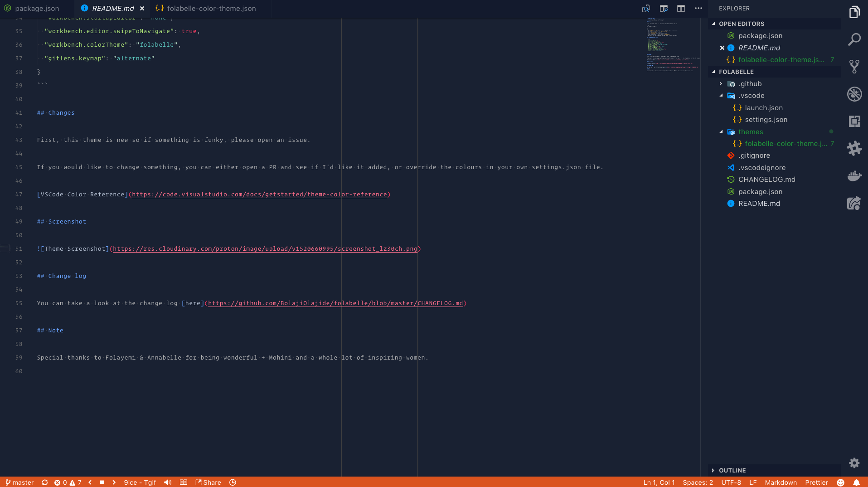Click previous track arrow in status bar

(90, 482)
